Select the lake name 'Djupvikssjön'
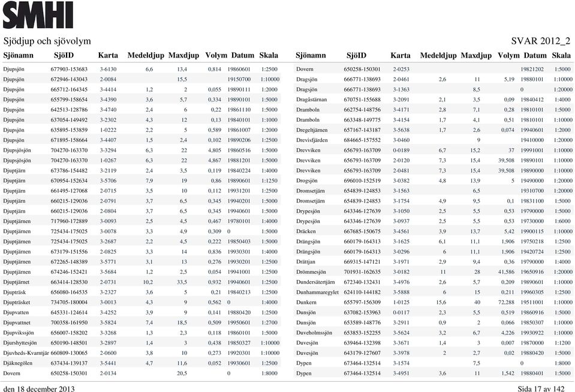The image size is (575, 392). click(19, 333)
